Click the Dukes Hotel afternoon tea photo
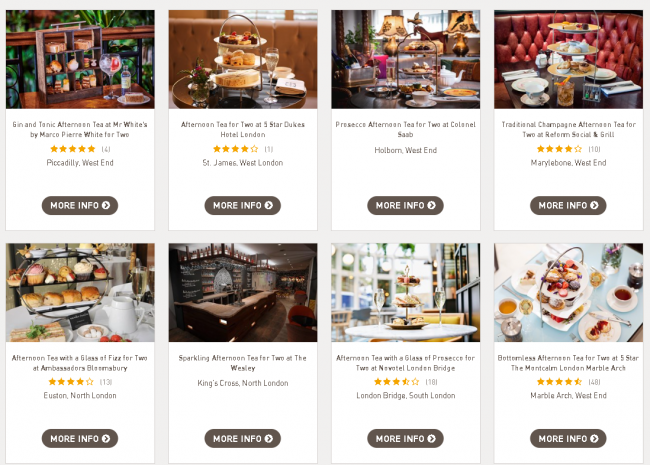Image resolution: width=650 pixels, height=465 pixels. (243, 59)
